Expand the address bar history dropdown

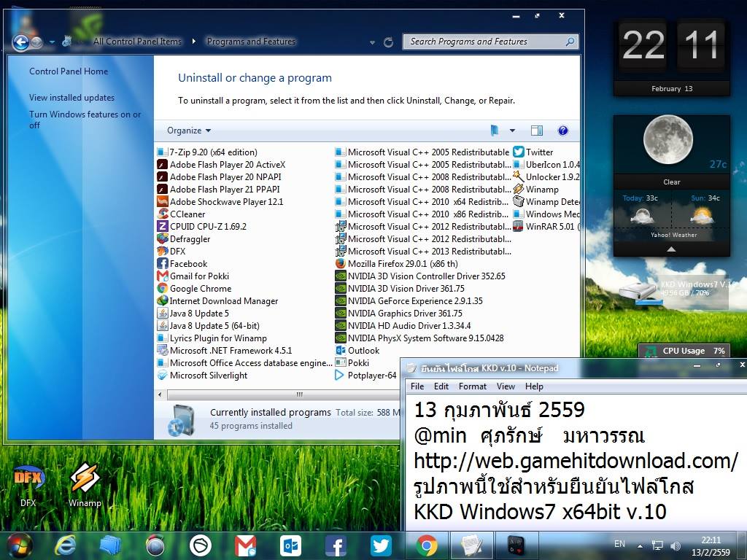click(372, 42)
